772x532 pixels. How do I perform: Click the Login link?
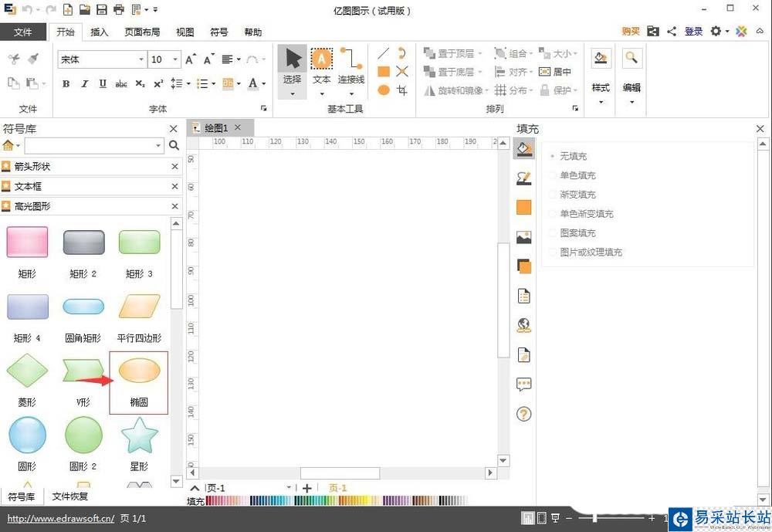click(694, 32)
